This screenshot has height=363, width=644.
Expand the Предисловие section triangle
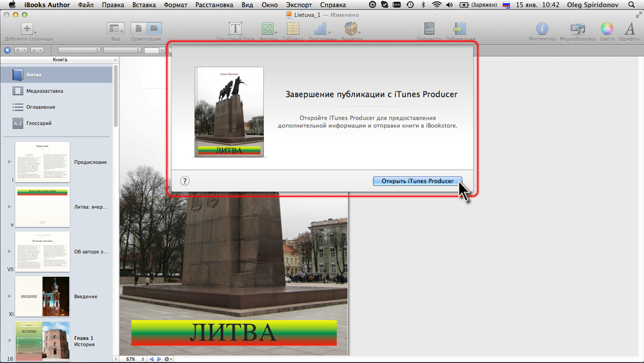click(10, 162)
